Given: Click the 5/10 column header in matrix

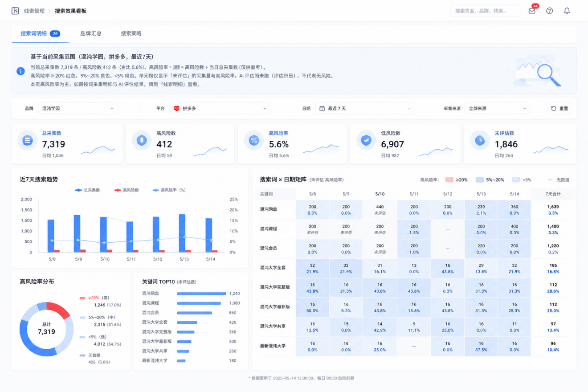Looking at the screenshot, I should click(380, 194).
